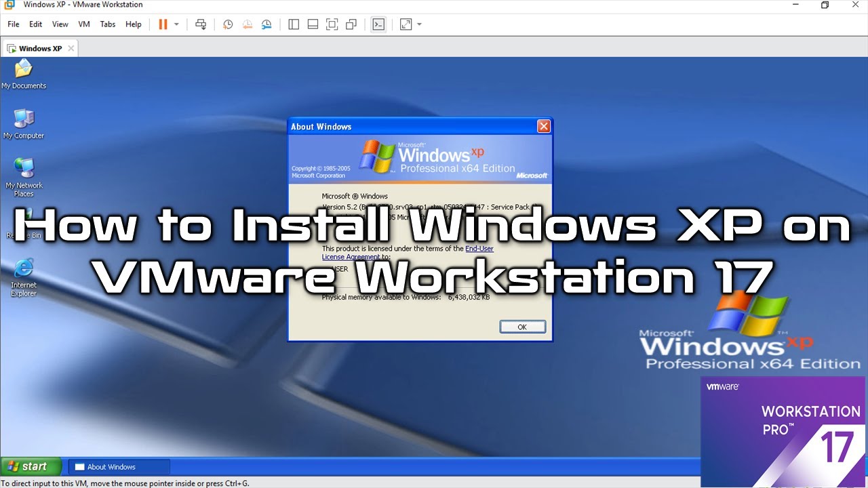The image size is (868, 488).
Task: Toggle the thumbnail bar
Action: [x=313, y=24]
